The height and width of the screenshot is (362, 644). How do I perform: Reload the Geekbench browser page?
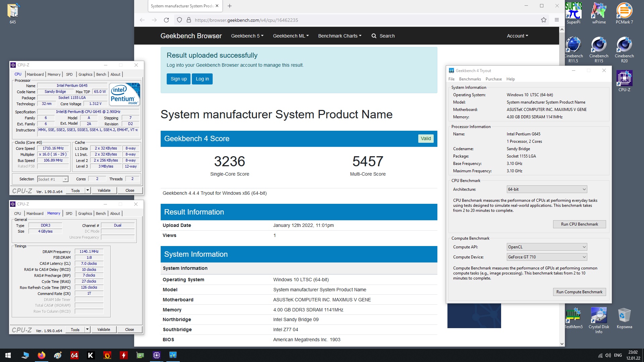click(166, 20)
